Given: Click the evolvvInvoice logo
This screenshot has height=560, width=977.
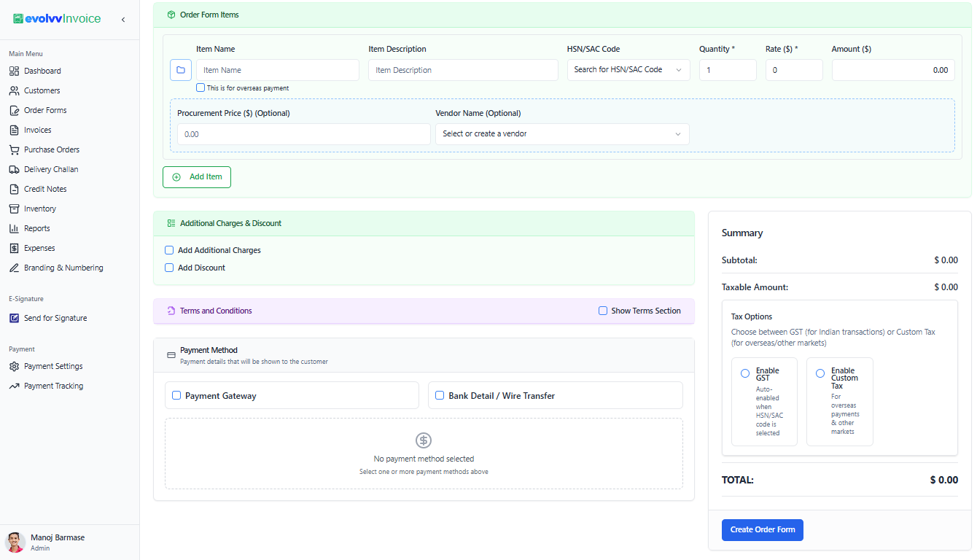Looking at the screenshot, I should point(57,19).
